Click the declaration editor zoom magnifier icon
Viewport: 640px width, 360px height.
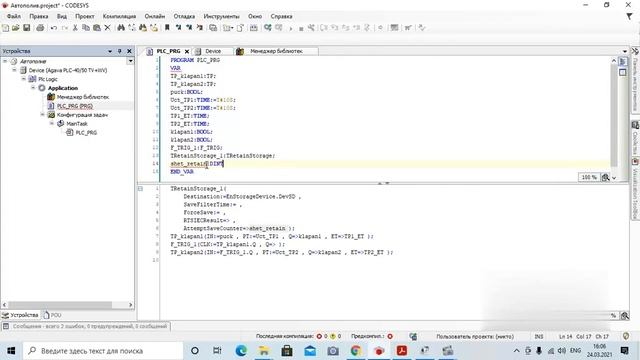tap(605, 178)
